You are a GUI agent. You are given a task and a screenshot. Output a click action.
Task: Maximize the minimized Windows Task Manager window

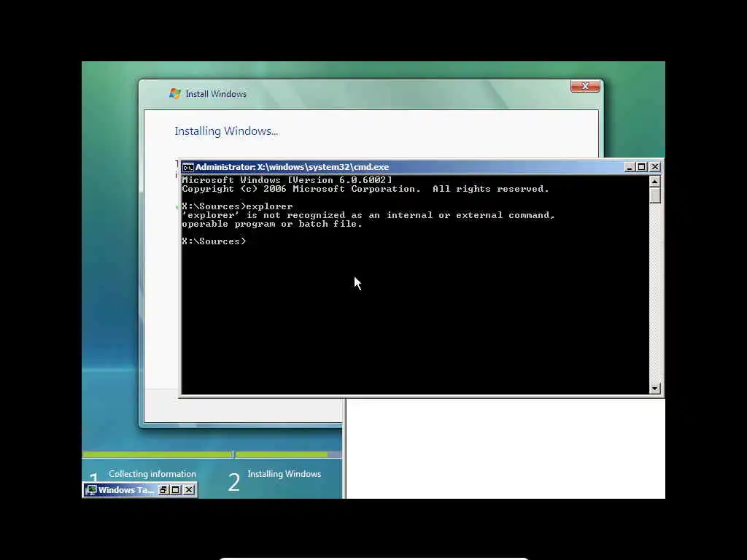coord(176,489)
